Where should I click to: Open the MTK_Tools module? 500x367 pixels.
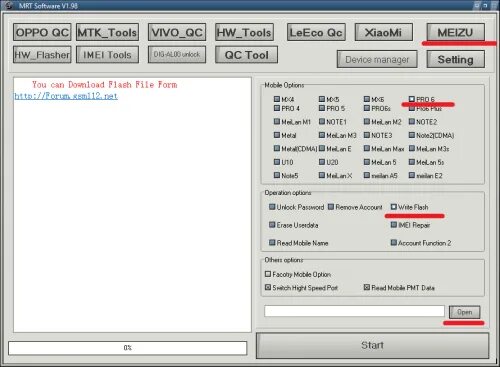pyautogui.click(x=107, y=32)
